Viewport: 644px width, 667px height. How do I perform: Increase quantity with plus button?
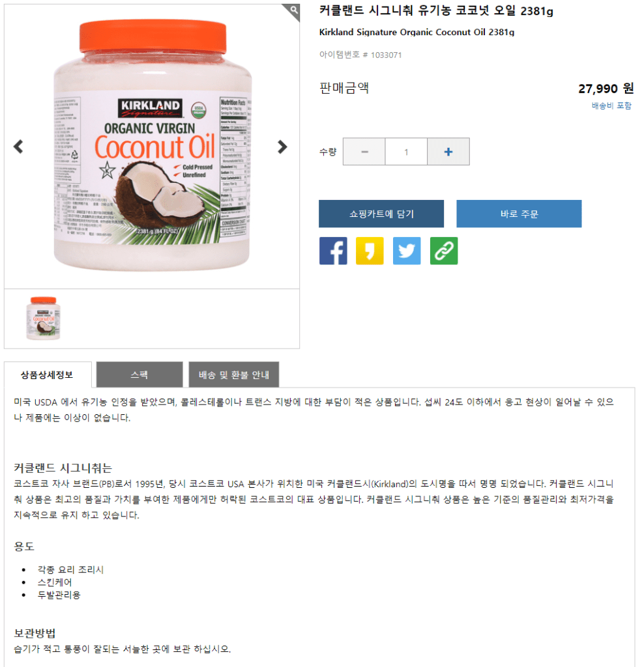point(448,151)
